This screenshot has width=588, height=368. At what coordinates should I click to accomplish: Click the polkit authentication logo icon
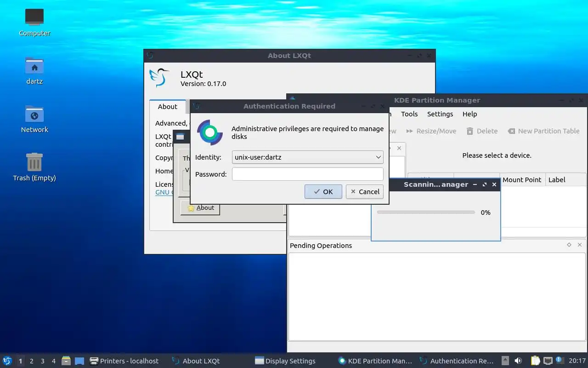coord(210,132)
